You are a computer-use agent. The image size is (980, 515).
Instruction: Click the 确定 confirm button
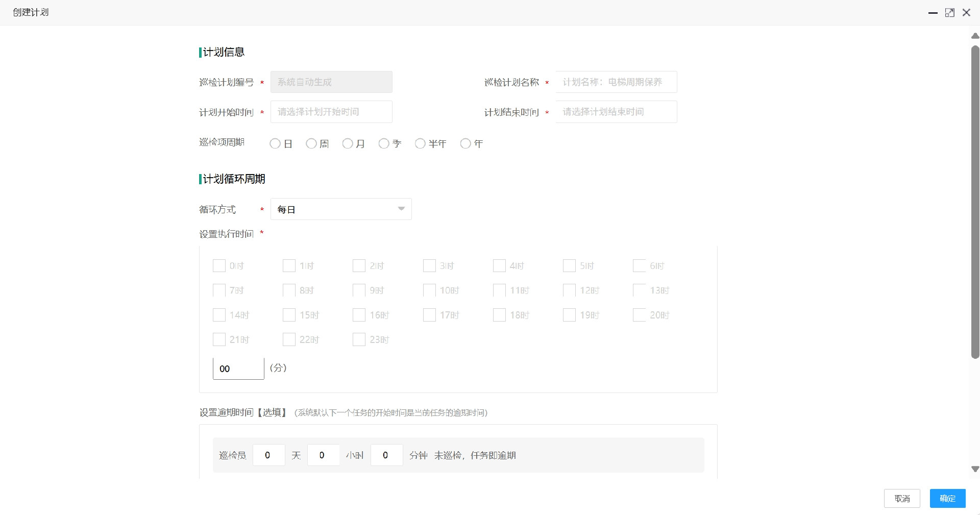947,499
